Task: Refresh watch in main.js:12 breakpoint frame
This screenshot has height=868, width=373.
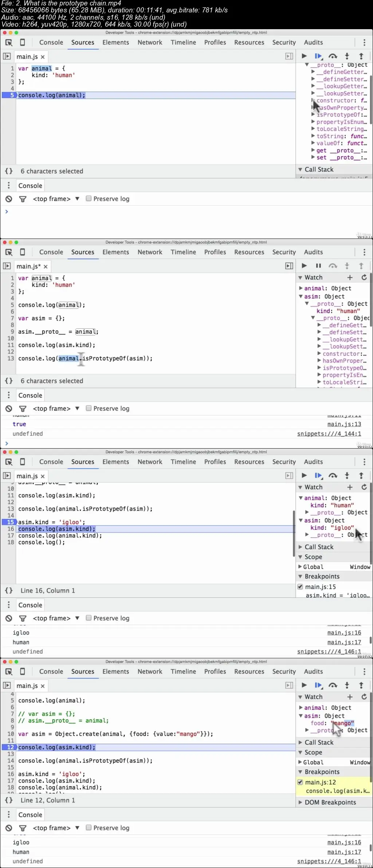Action: tap(364, 697)
